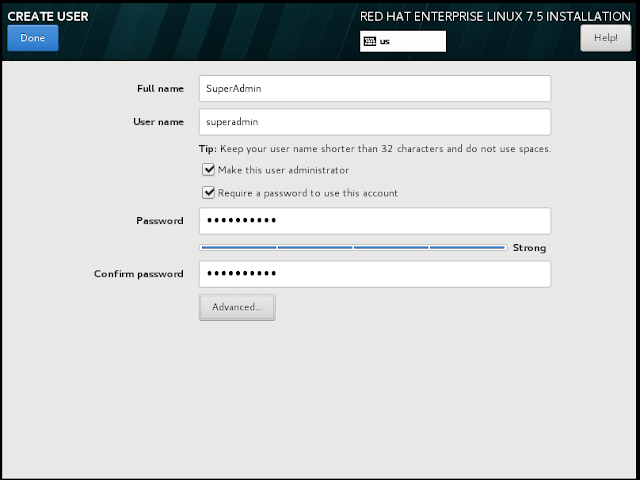Uncheck Make this user administrator

pyautogui.click(x=209, y=170)
